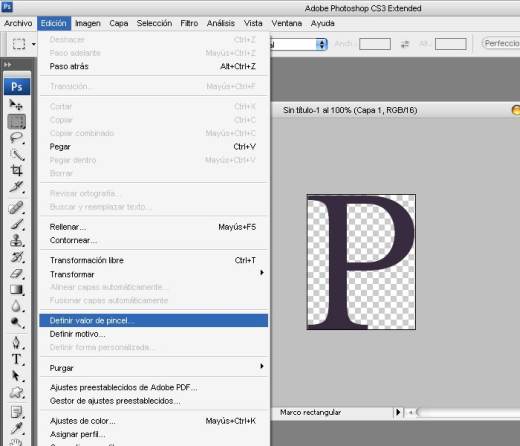Select the Slice tool
Viewport: 520px width, 446px height.
tap(17, 187)
